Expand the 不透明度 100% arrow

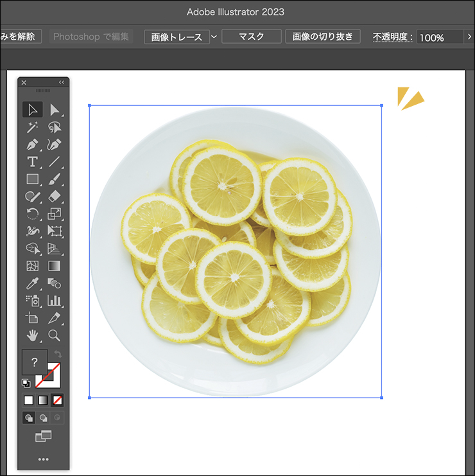[x=470, y=37]
